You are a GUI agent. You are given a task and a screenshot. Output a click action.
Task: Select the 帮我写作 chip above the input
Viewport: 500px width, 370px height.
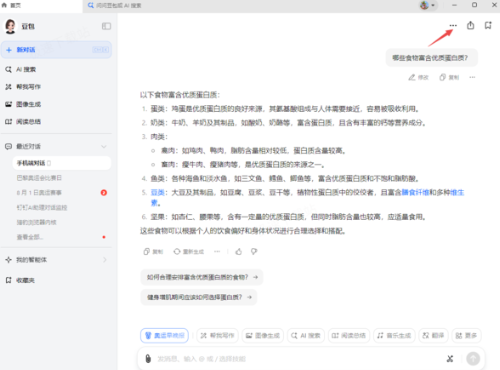coord(217,335)
